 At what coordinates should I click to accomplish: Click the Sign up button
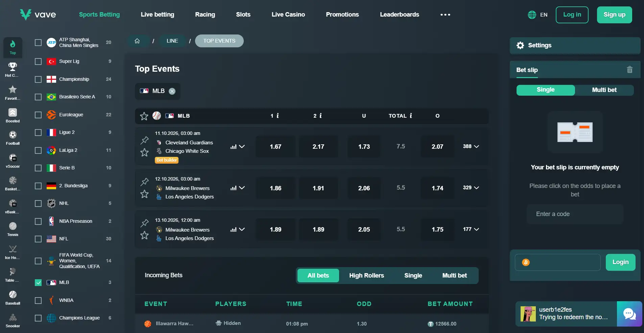[614, 15]
